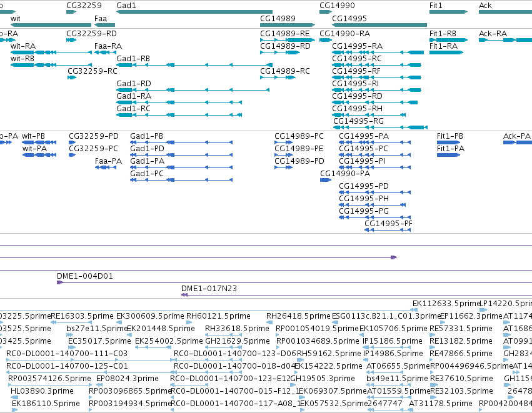Select transcript Ack-RA

(x=506, y=40)
